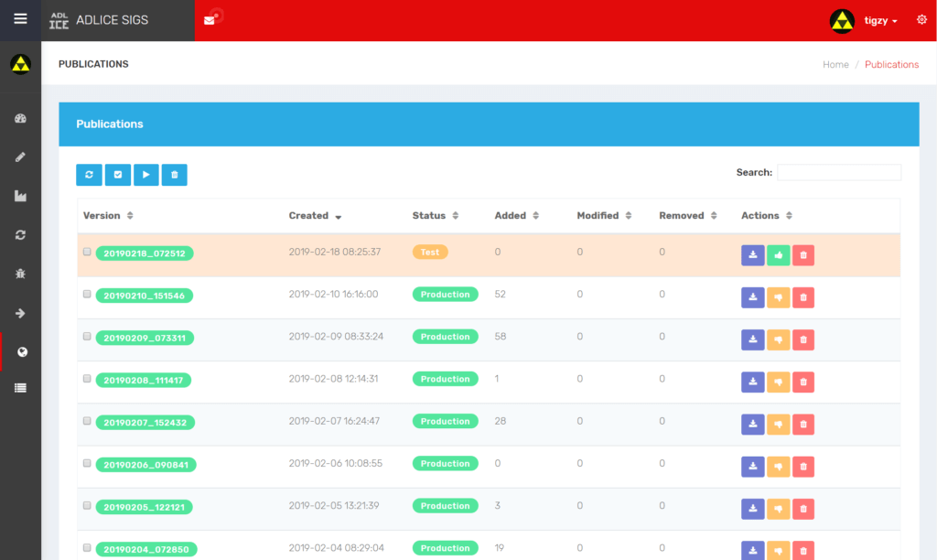Open the list icon item in sidebar
The height and width of the screenshot is (560, 937).
coord(20,388)
